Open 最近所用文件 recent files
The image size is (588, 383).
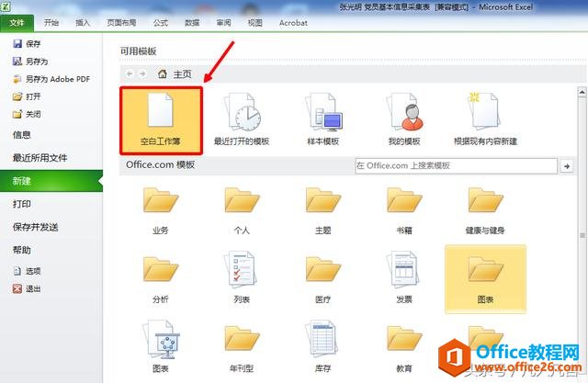(40, 158)
